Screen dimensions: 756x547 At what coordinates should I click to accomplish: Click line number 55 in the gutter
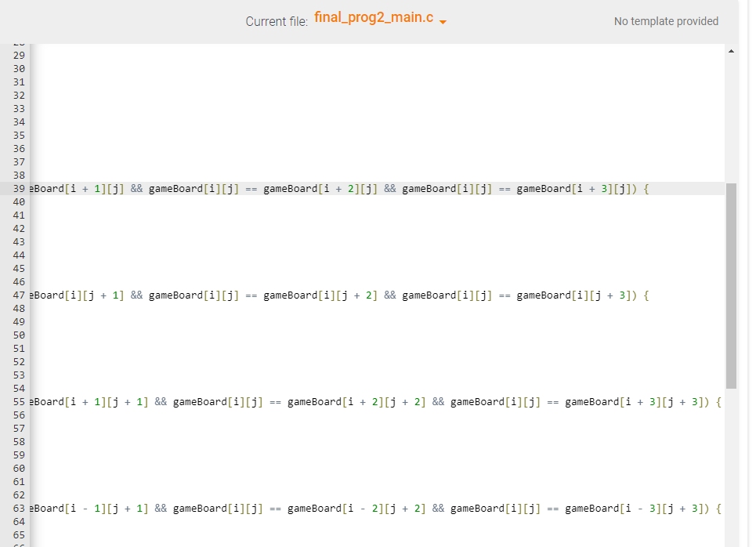(18, 401)
